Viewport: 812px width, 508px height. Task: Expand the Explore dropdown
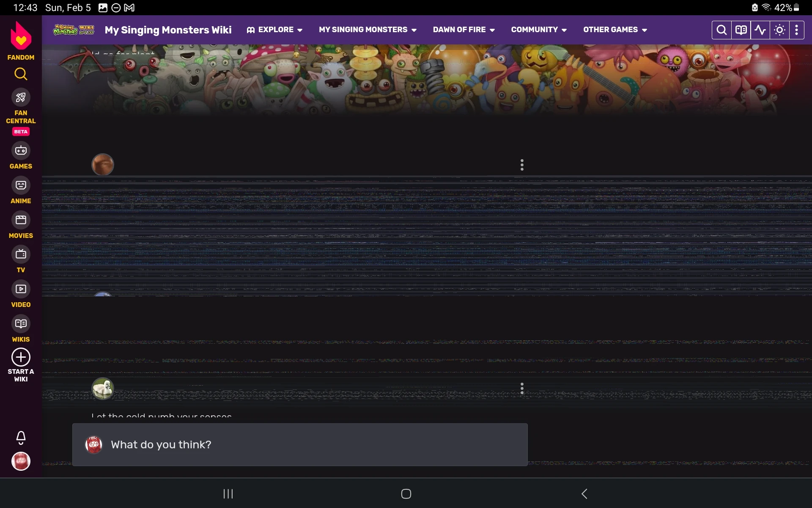point(275,30)
